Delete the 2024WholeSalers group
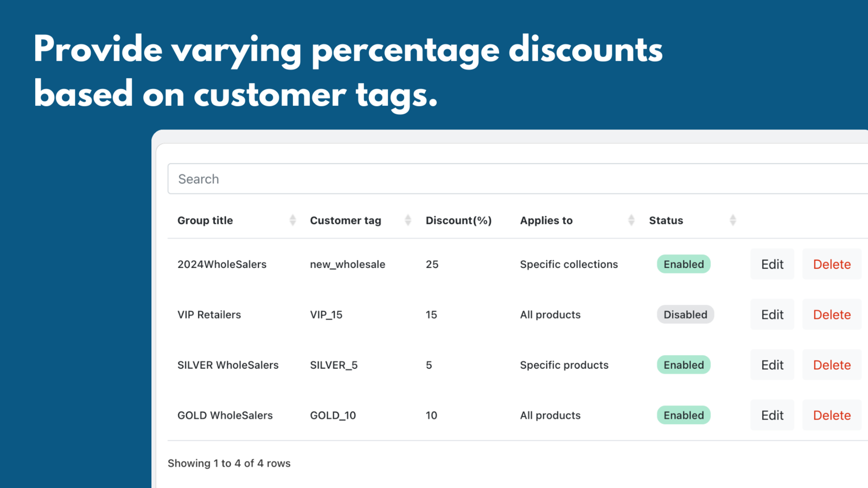Image resolution: width=868 pixels, height=488 pixels. tap(832, 264)
